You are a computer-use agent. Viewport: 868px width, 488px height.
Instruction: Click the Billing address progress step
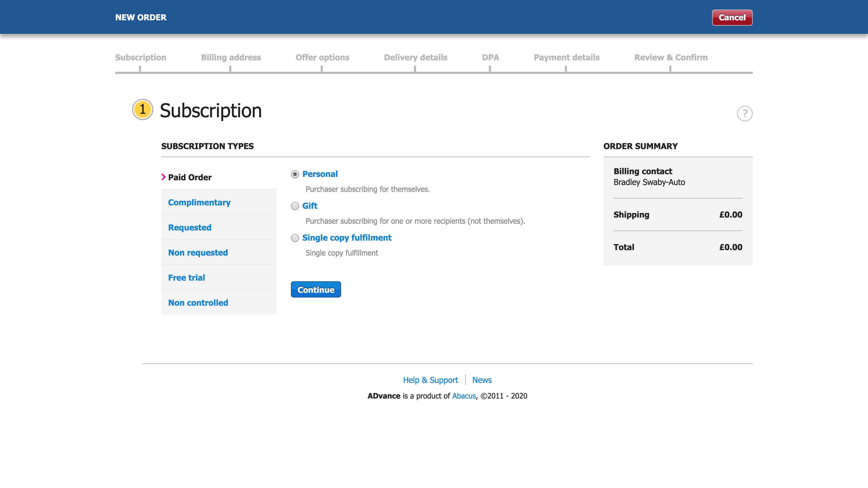(231, 58)
